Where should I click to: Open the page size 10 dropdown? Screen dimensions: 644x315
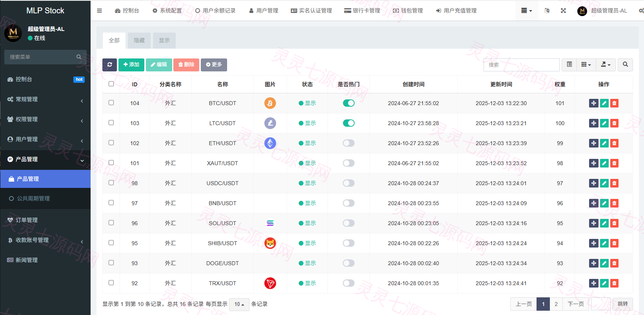point(239,304)
